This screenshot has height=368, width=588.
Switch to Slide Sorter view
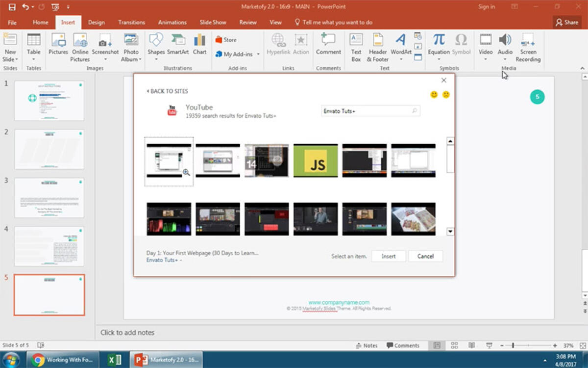click(x=454, y=345)
